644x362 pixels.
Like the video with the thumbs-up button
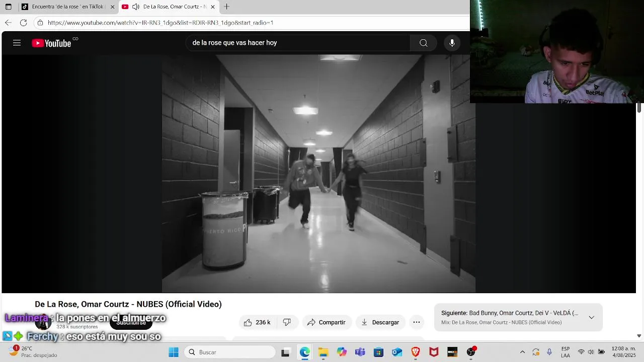pyautogui.click(x=257, y=322)
